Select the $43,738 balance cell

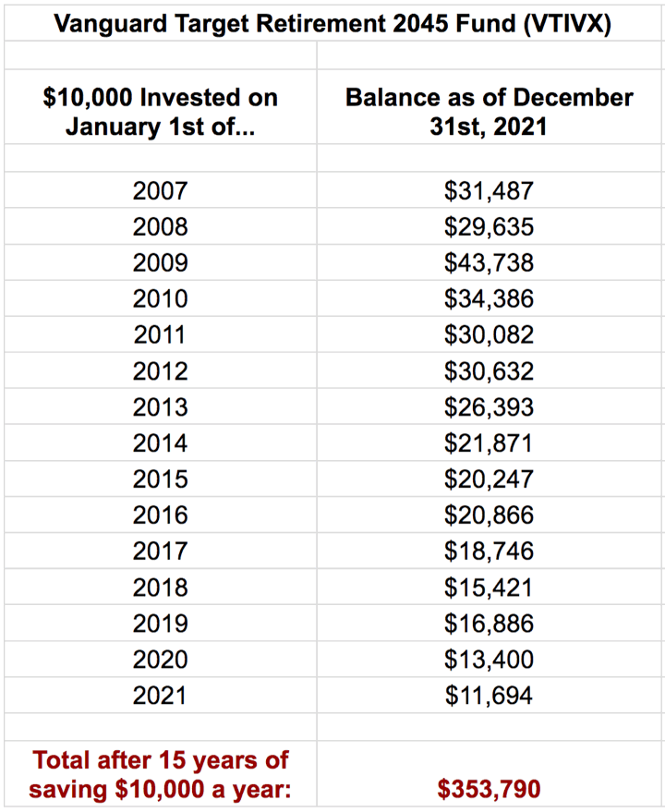pos(489,263)
